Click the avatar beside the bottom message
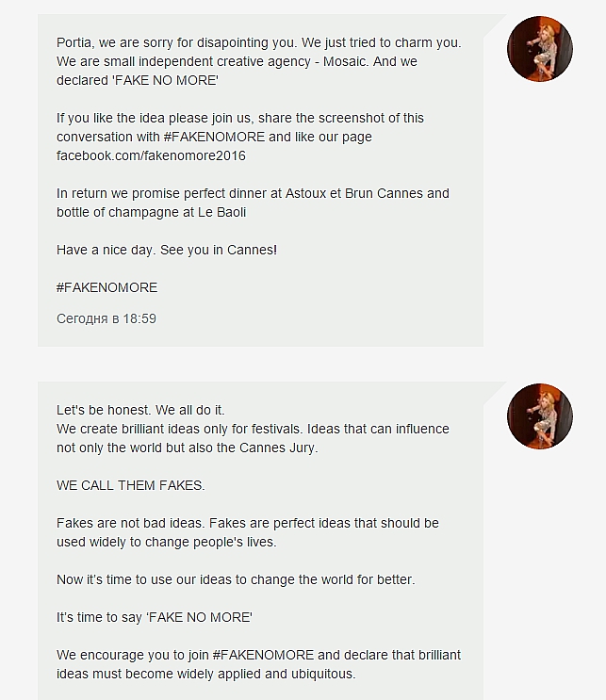 (541, 415)
